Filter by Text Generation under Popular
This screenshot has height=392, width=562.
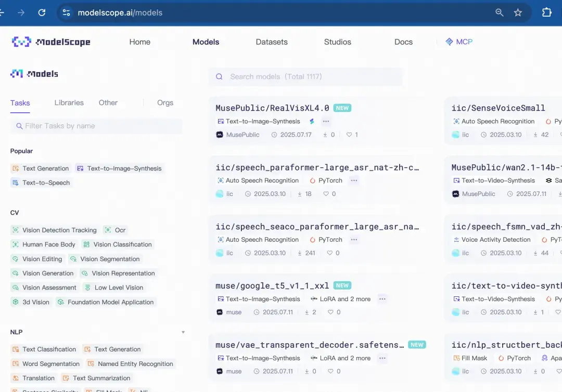[41, 168]
